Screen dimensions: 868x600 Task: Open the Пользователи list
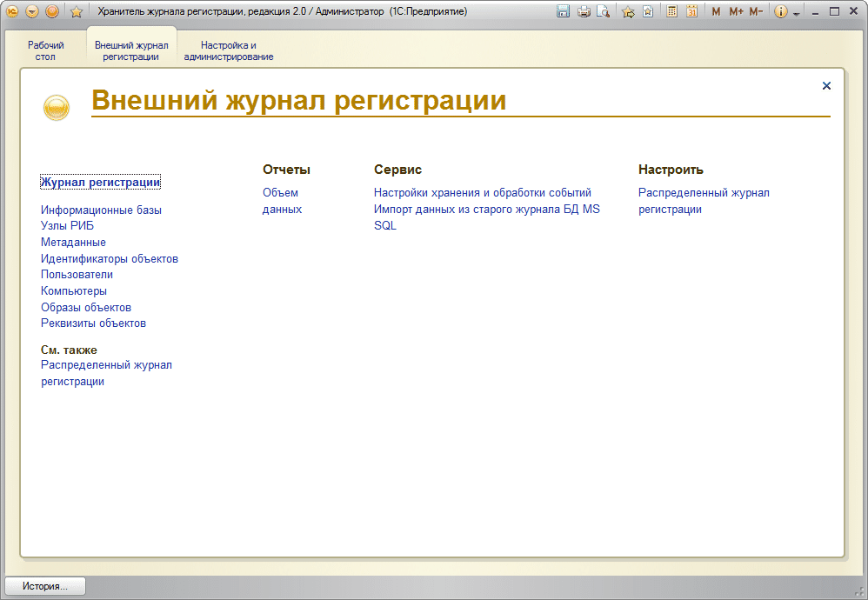(76, 274)
